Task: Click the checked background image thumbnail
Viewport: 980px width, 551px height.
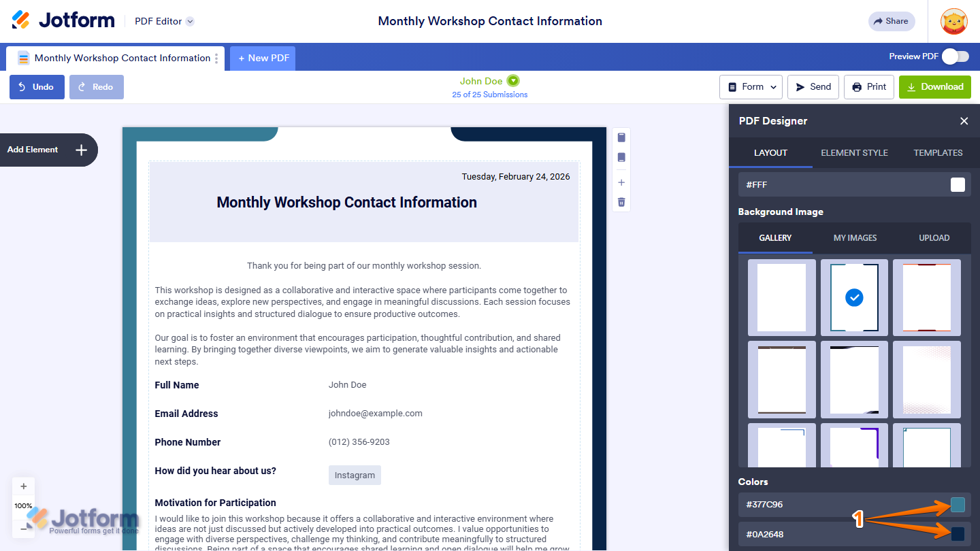Action: (x=854, y=297)
